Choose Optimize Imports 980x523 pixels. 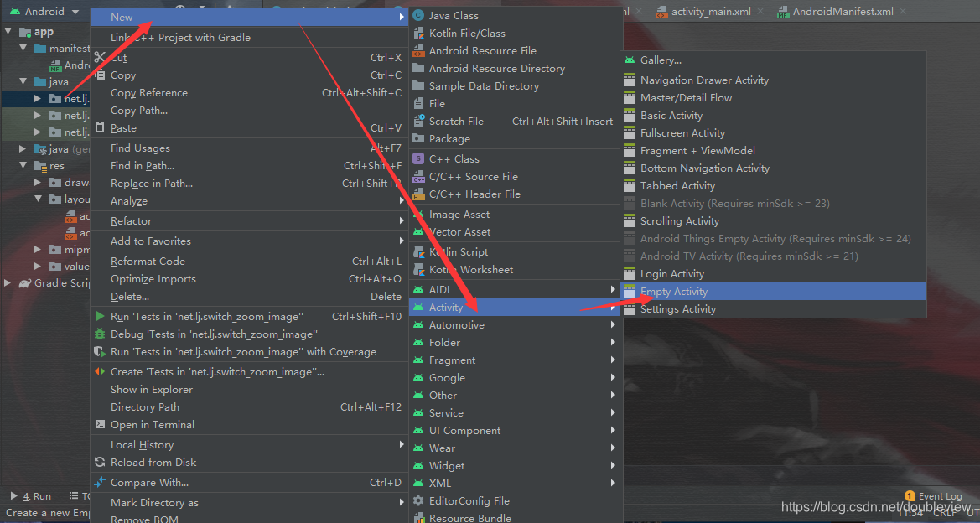[x=249, y=279]
